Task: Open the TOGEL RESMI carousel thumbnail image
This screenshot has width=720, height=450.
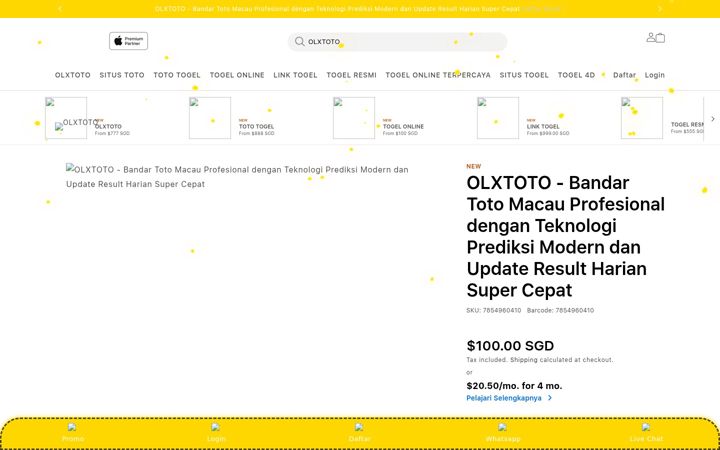Action: click(642, 118)
